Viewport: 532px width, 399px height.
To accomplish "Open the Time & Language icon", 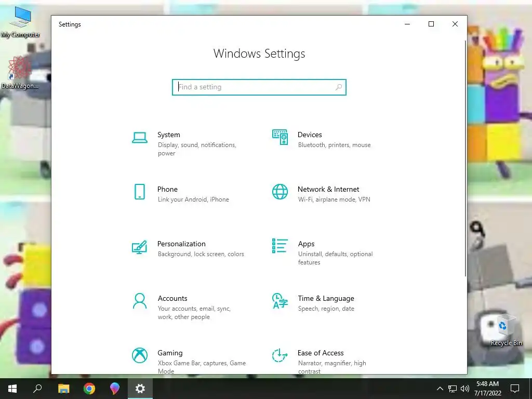I will (280, 301).
